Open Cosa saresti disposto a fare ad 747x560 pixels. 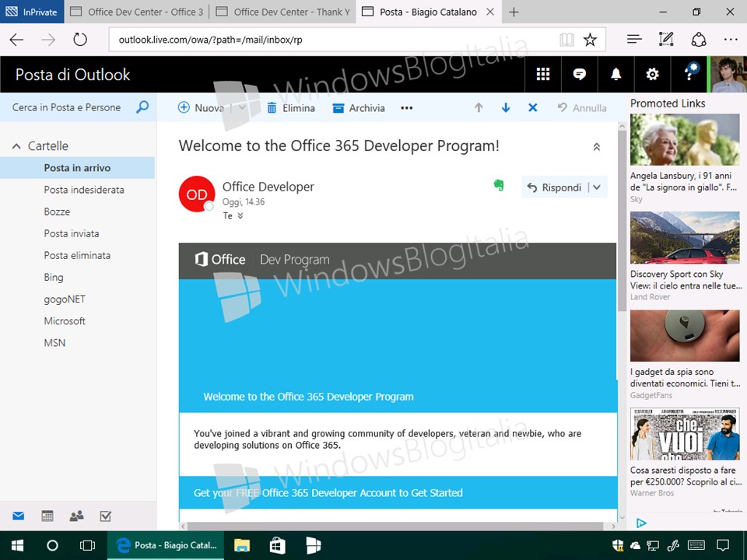click(x=685, y=476)
